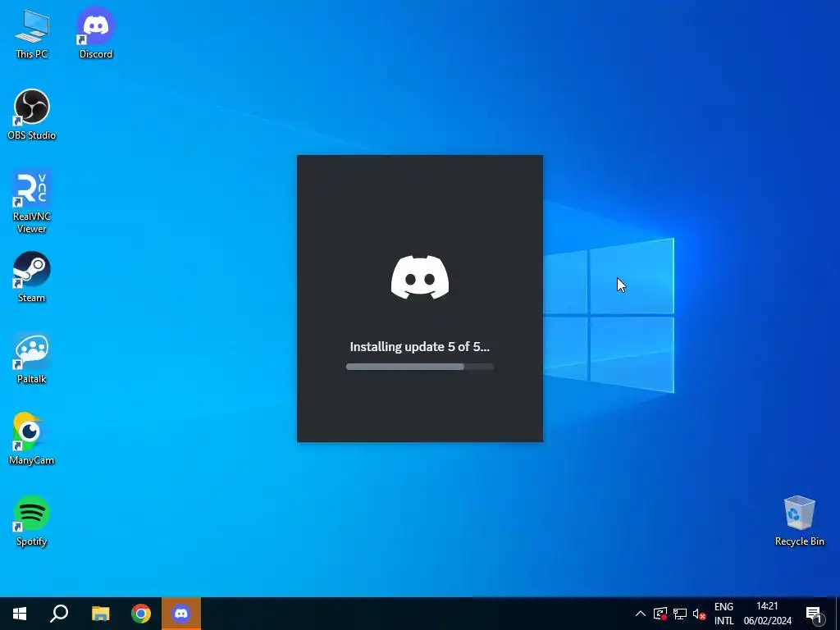Click the Discord update progress bar

(419, 367)
